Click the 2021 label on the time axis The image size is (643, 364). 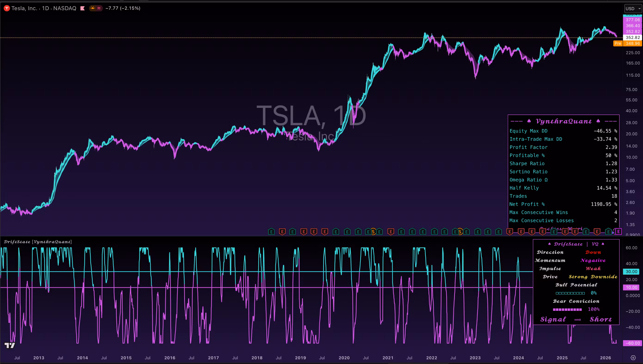[388, 358]
